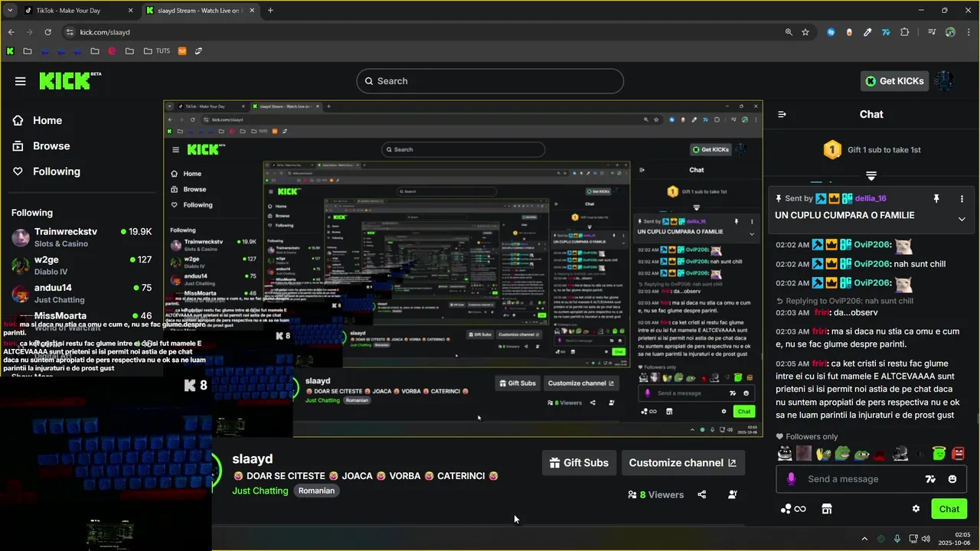Click OviP206 username saying nah sunt chill

point(873,264)
